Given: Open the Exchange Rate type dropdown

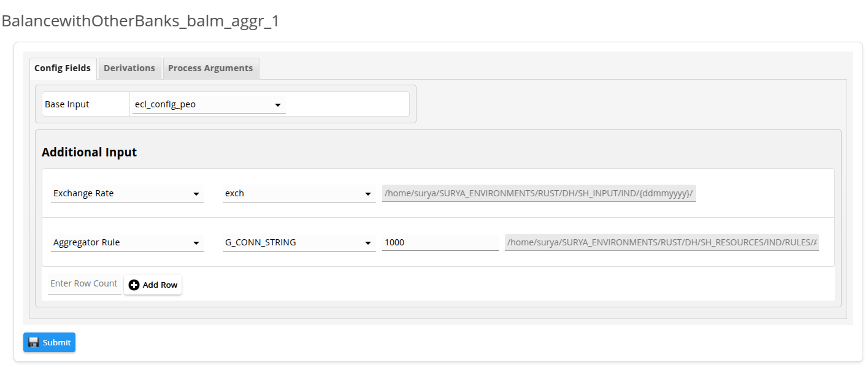Looking at the screenshot, I should click(128, 193).
